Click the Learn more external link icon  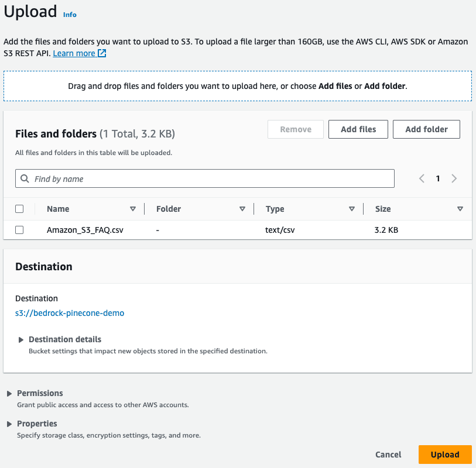pos(102,53)
